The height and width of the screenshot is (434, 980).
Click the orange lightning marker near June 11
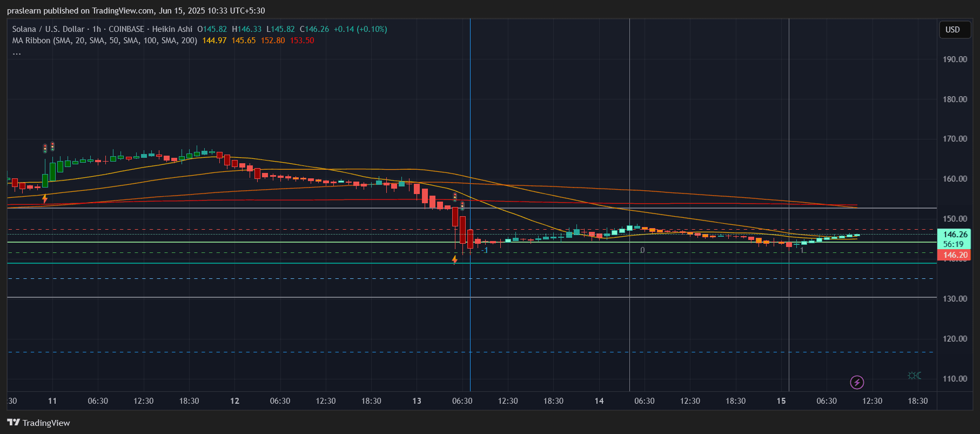[x=45, y=199]
